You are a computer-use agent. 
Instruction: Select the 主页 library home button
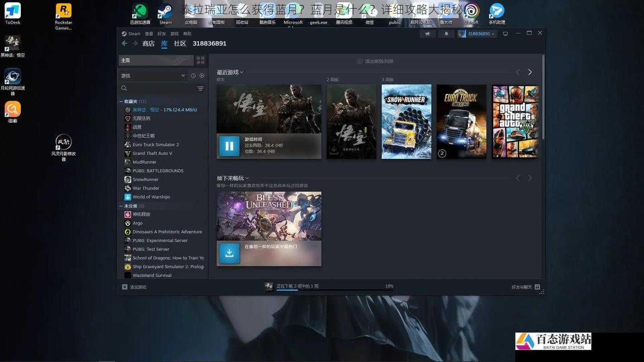pyautogui.click(x=156, y=60)
